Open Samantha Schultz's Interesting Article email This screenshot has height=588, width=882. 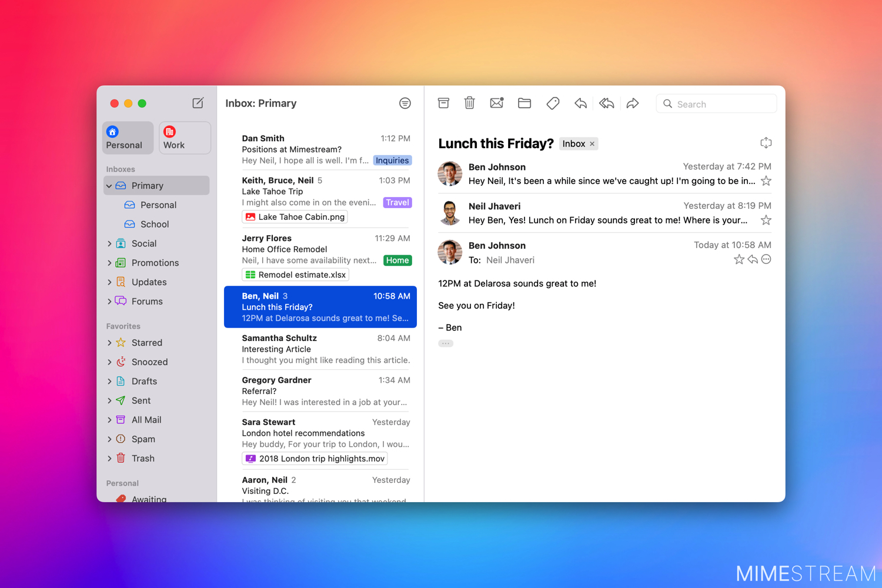click(320, 349)
